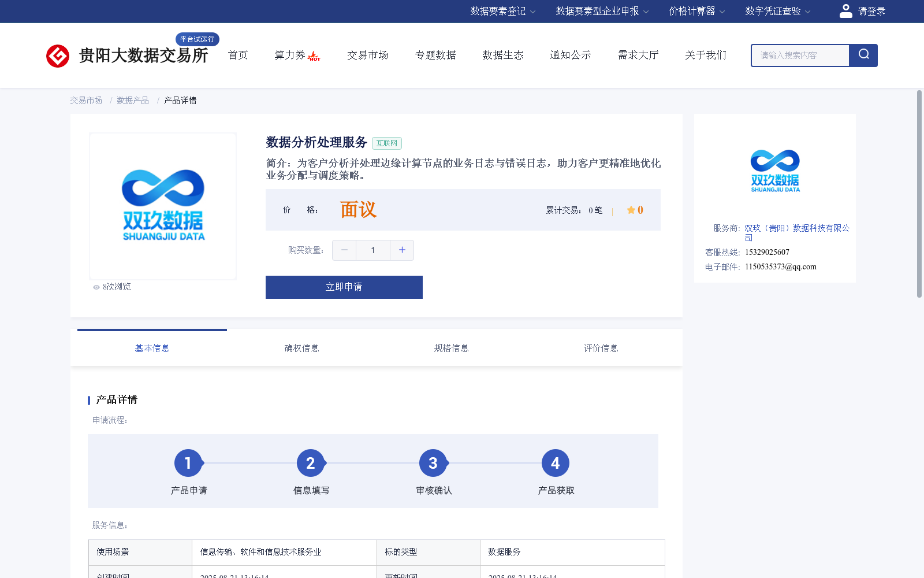Switch to the 基本信息 tab
924x578 pixels.
[152, 348]
